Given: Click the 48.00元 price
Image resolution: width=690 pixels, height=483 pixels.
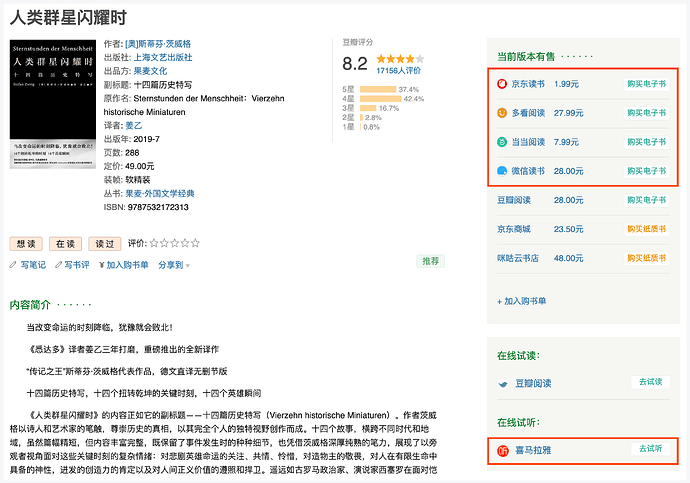Looking at the screenshot, I should (x=568, y=258).
